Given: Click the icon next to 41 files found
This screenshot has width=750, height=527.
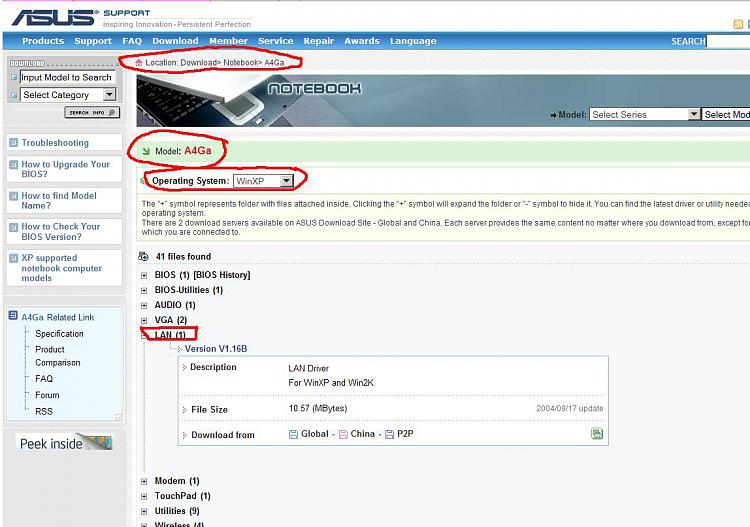Looking at the screenshot, I should (143, 256).
